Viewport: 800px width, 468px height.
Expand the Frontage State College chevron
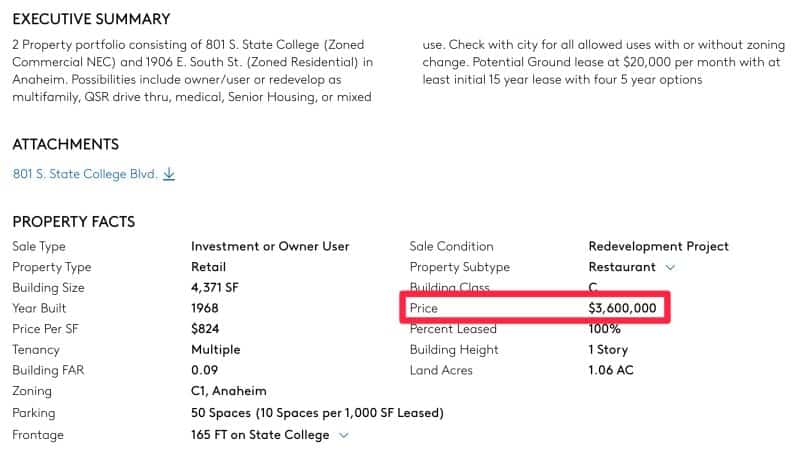pos(344,435)
